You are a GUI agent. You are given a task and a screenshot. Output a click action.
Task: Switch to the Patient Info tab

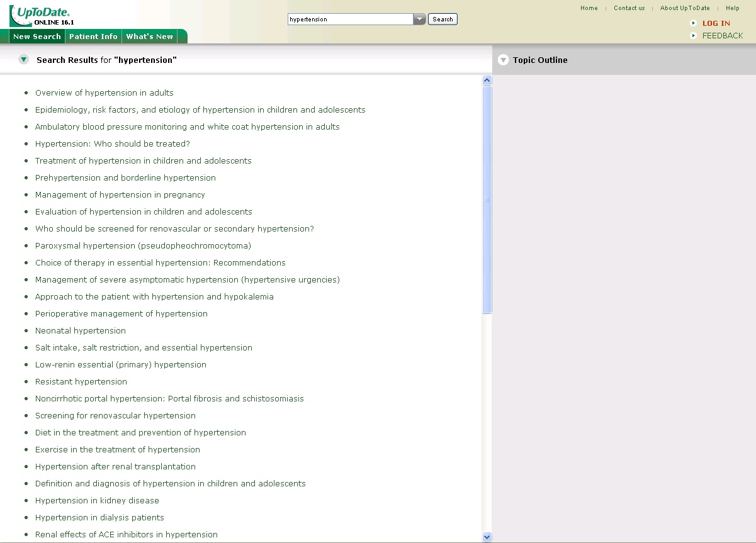click(x=93, y=36)
